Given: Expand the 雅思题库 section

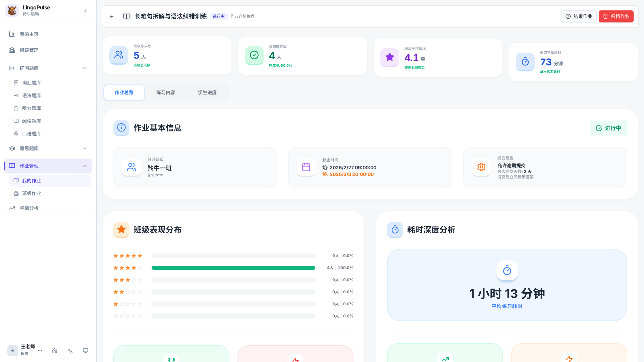Looking at the screenshot, I should 85,148.
